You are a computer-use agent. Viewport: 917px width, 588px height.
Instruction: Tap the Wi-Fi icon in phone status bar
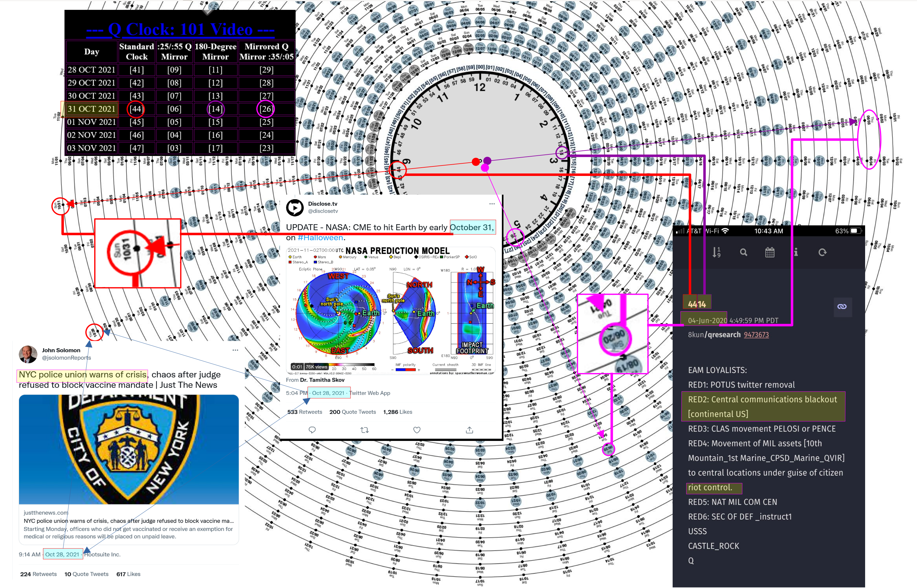coord(725,231)
